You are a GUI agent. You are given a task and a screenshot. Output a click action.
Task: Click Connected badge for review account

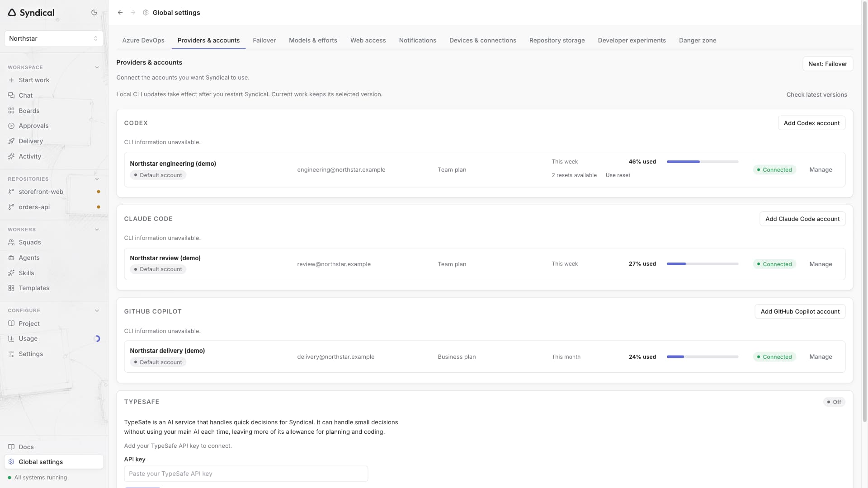[x=774, y=264]
